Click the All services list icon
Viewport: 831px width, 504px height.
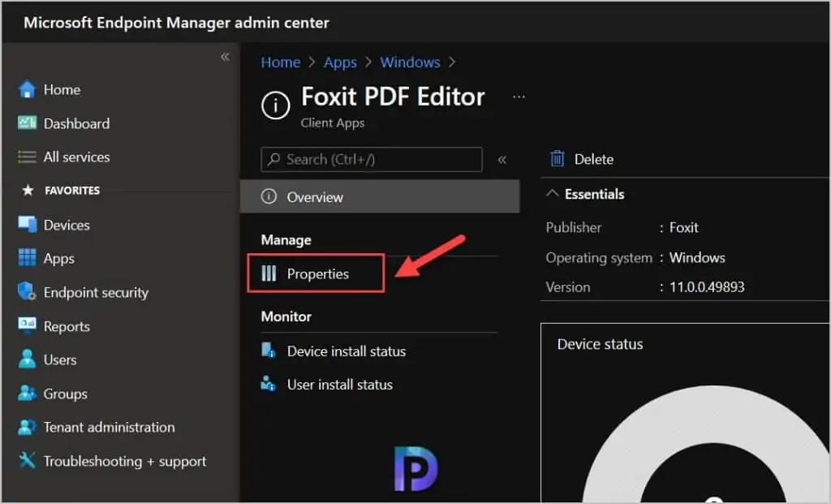point(27,157)
